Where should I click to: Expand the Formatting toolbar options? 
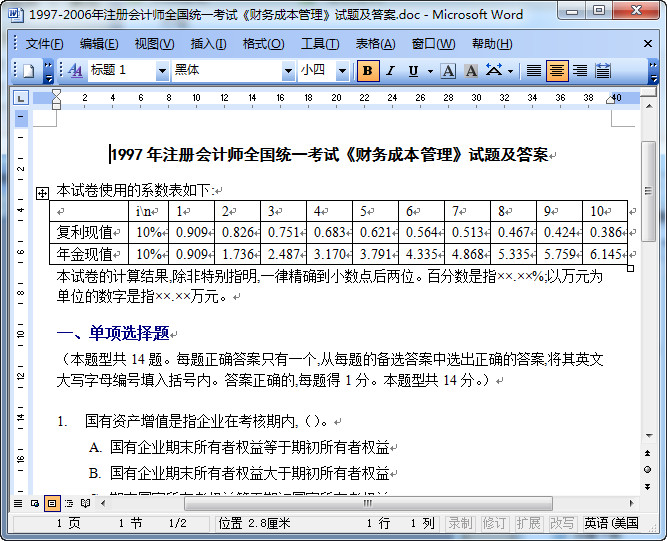pos(653,71)
